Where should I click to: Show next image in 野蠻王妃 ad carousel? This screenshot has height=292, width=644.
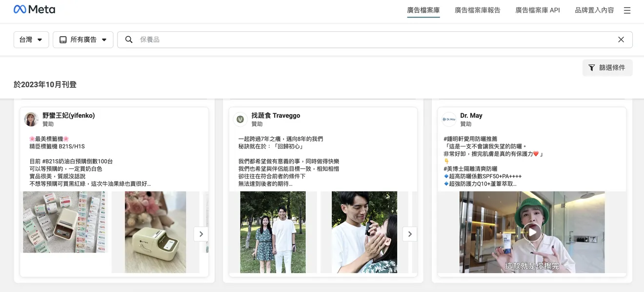coord(201,234)
